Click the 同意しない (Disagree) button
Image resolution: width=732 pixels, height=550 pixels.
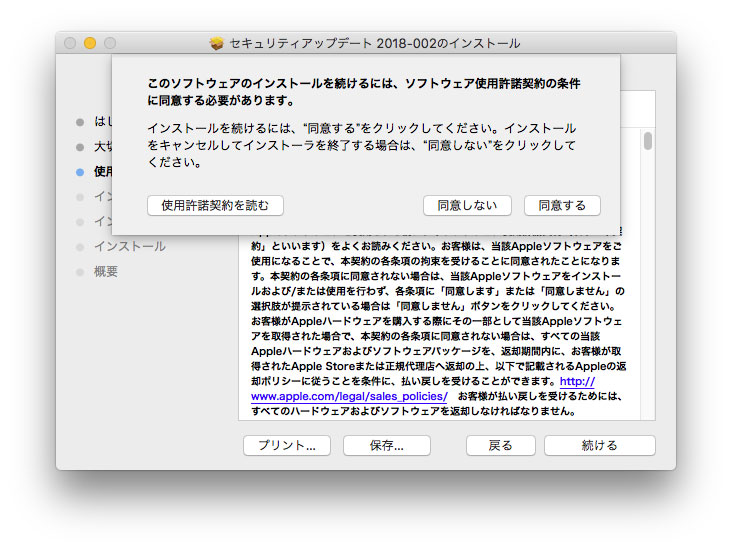[467, 205]
